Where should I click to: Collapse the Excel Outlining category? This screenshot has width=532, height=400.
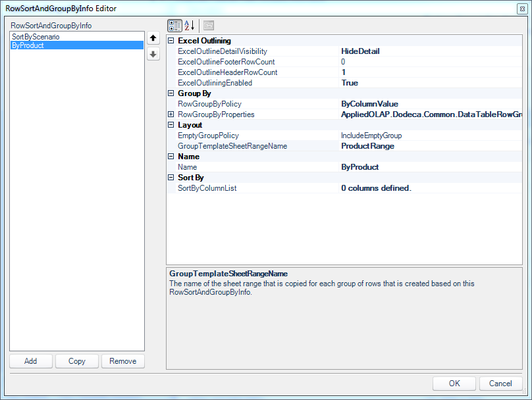pos(171,41)
